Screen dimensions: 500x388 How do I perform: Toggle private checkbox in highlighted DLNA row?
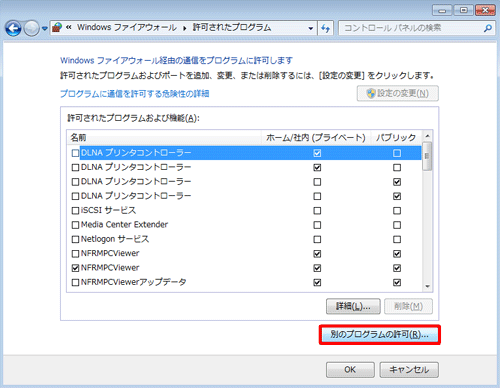pos(317,153)
